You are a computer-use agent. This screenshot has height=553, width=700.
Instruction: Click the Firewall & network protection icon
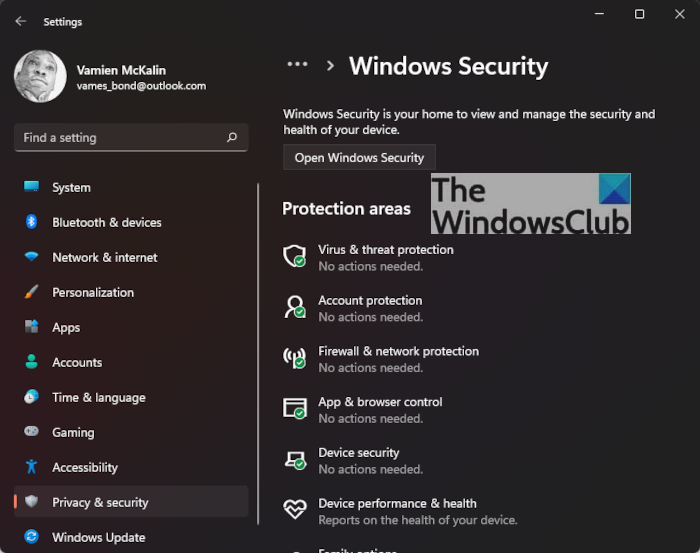295,359
